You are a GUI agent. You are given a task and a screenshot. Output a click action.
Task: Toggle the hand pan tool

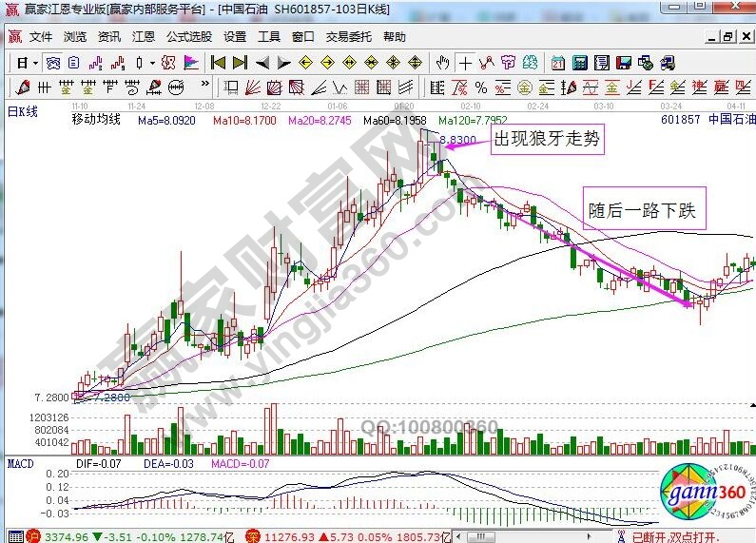(x=442, y=63)
